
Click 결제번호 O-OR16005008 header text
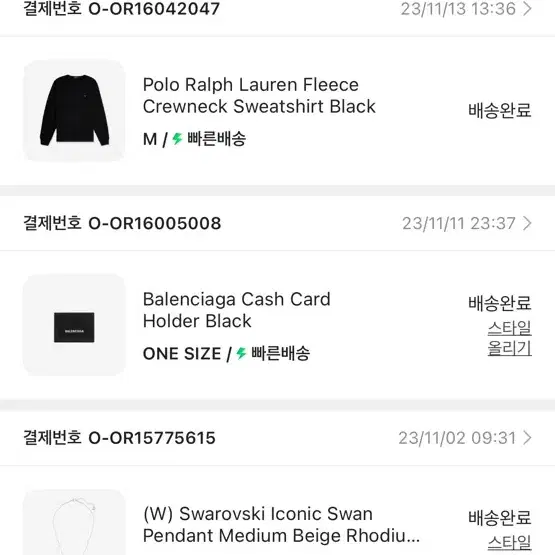pos(122,223)
